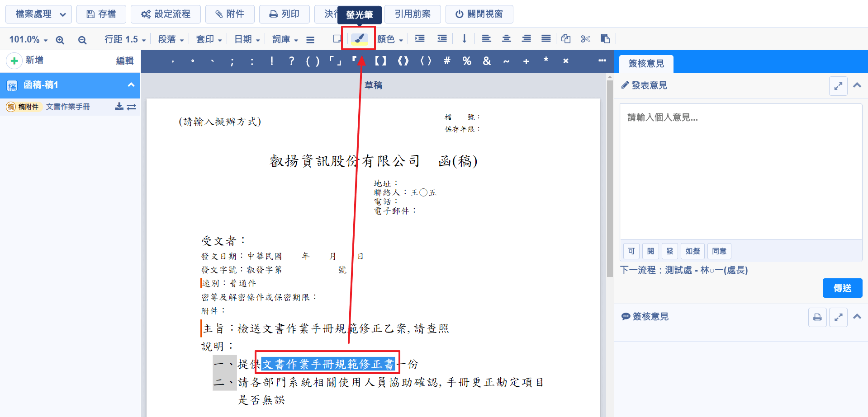The width and height of the screenshot is (868, 417).
Task: Click the paste clipboard icon
Action: tap(605, 39)
